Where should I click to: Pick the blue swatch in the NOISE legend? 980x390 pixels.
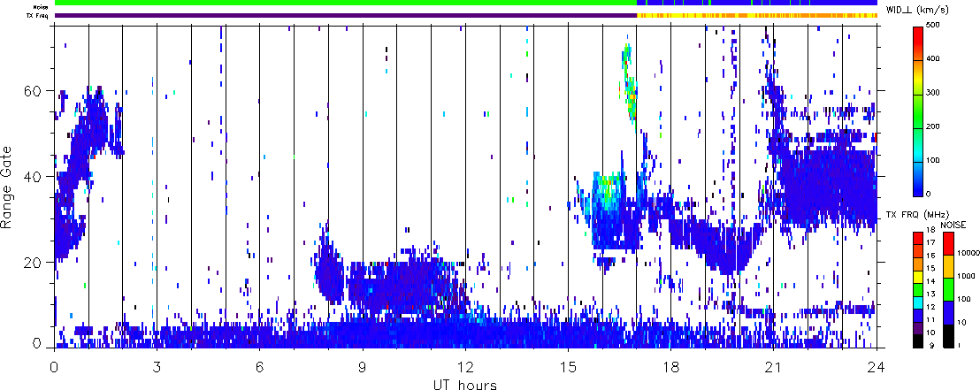[x=947, y=314]
